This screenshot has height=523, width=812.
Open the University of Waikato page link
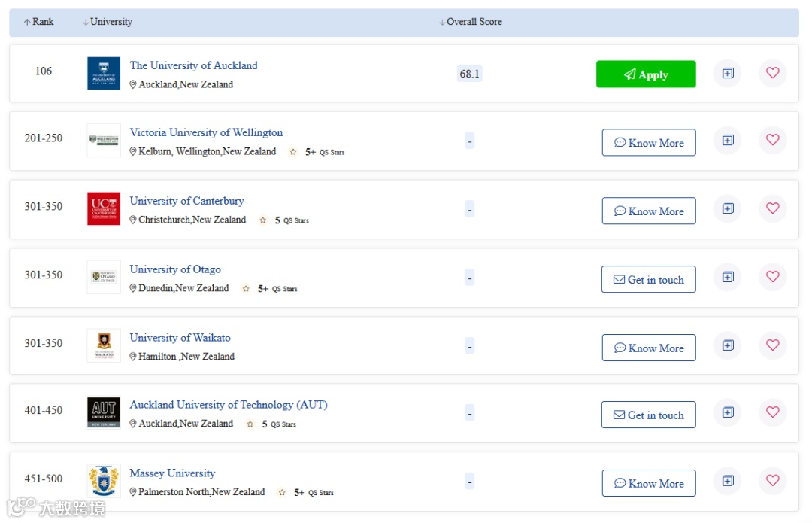pyautogui.click(x=180, y=338)
